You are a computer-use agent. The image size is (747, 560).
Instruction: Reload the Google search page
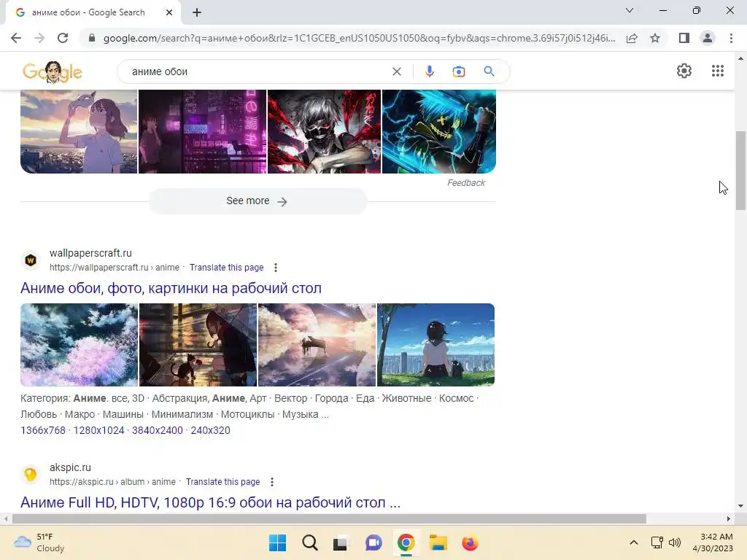(x=63, y=38)
